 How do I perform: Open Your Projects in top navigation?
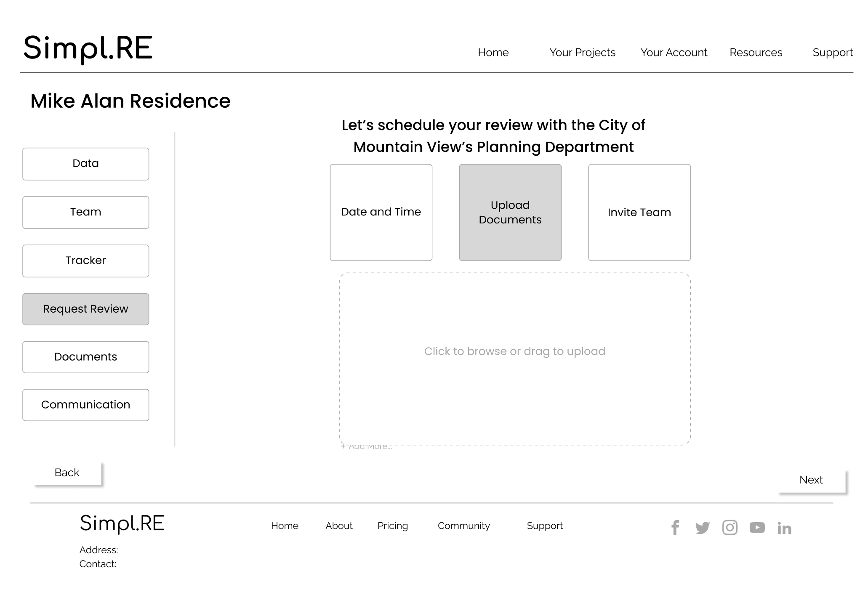tap(582, 53)
